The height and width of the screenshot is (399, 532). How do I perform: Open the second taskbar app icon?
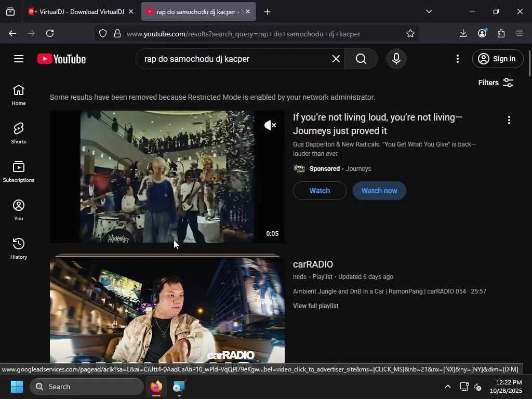pyautogui.click(x=179, y=387)
